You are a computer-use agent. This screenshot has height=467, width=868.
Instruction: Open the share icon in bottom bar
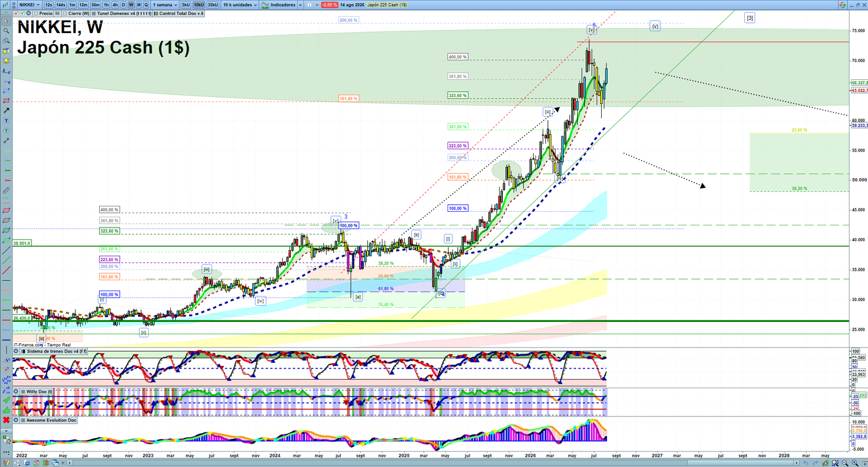tap(17, 463)
